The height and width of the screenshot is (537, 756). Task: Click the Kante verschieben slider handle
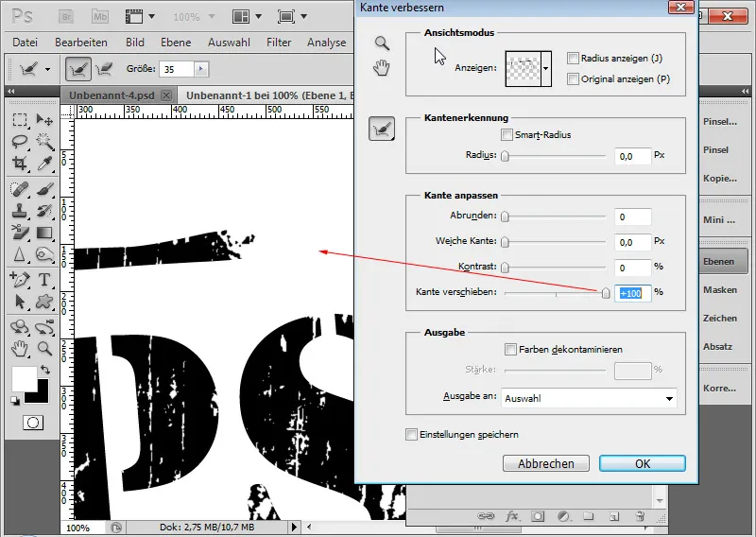coord(606,293)
